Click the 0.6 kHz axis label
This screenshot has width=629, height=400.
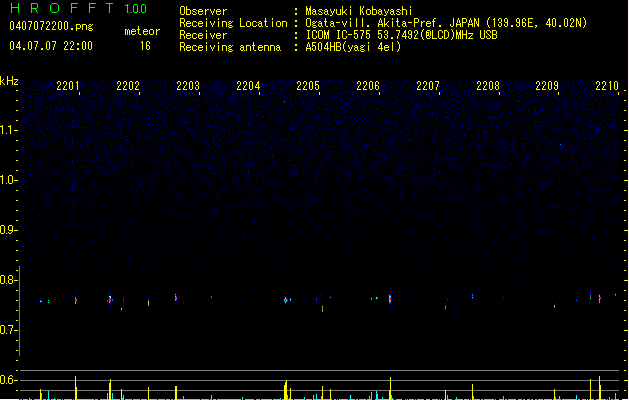[8, 380]
